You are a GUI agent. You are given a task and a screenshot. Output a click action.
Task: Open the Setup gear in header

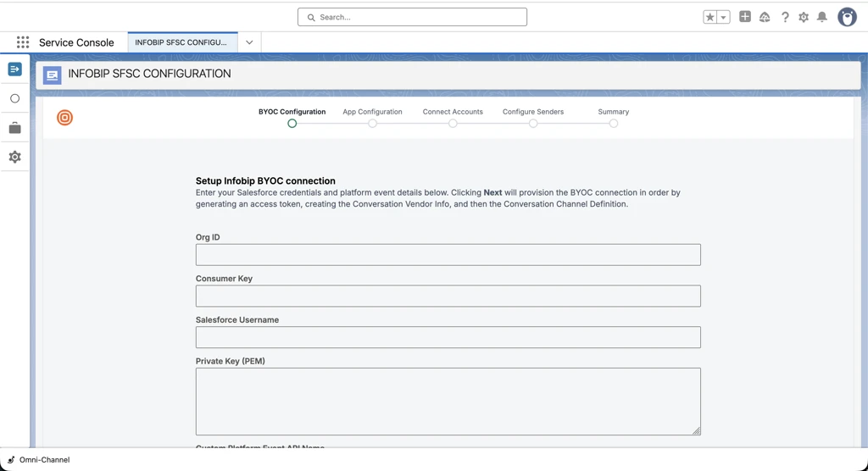coord(804,17)
